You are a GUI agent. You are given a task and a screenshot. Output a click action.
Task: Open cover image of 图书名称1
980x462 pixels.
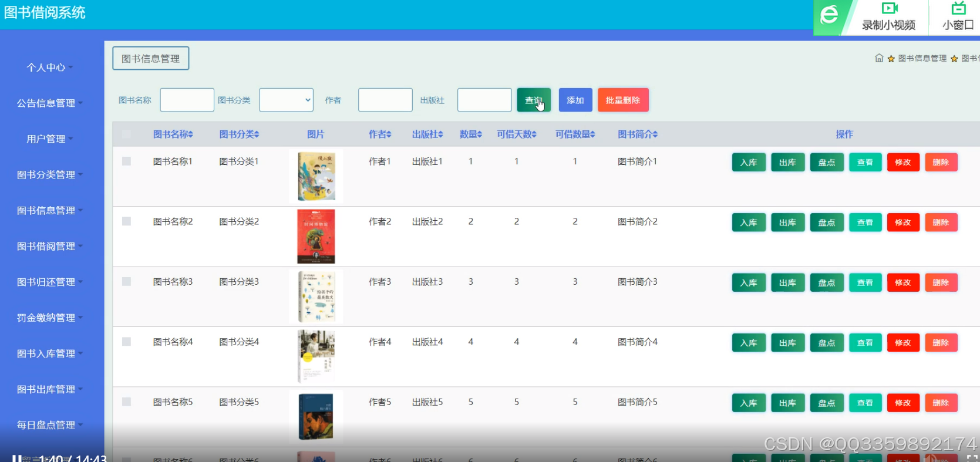tap(316, 176)
